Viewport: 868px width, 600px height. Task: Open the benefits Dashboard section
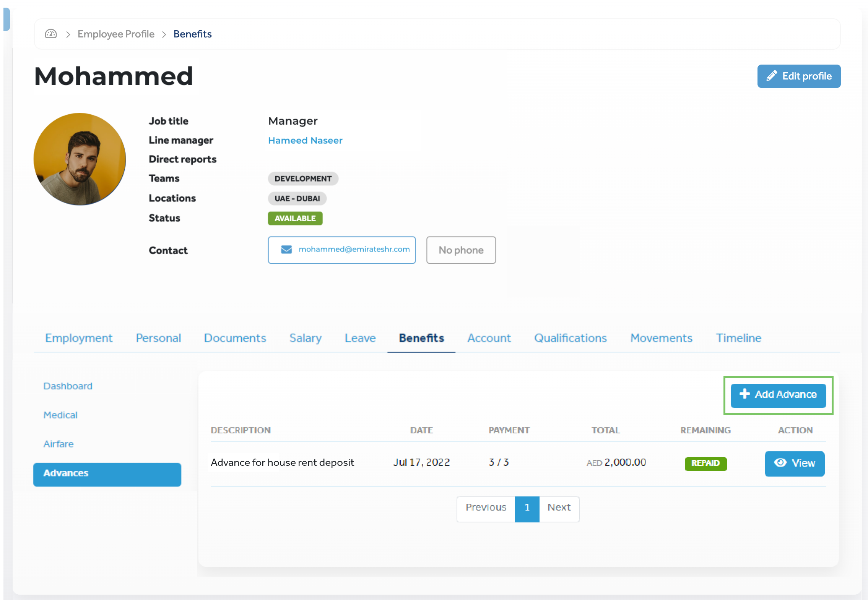[68, 386]
